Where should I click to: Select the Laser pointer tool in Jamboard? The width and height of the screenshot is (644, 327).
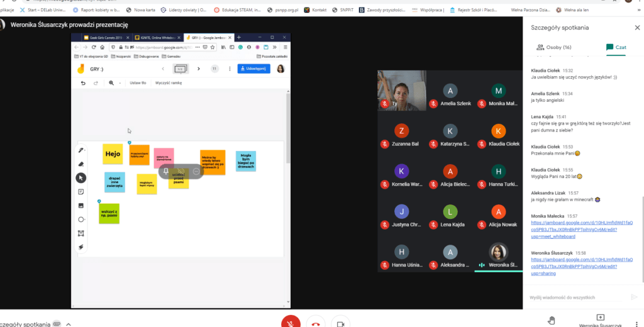click(x=81, y=247)
